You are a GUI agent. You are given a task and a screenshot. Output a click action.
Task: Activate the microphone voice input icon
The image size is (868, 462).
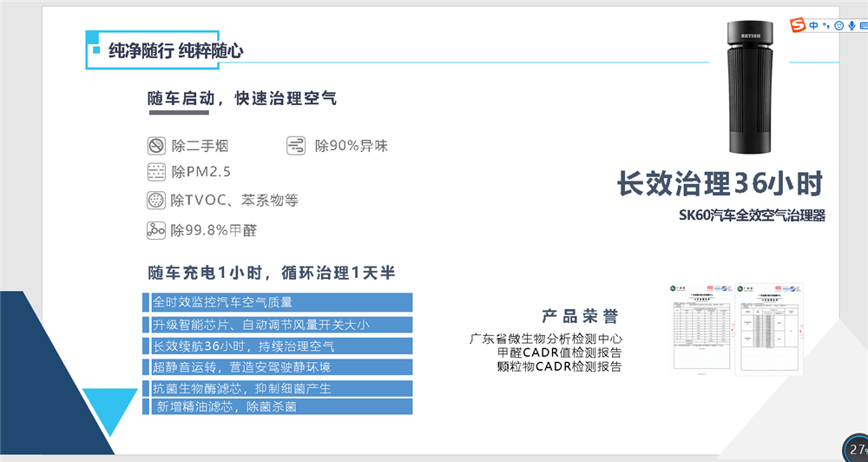[x=852, y=25]
